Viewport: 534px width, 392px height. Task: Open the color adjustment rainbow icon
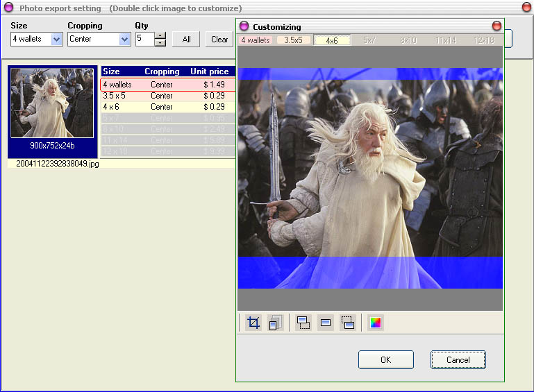[x=376, y=323]
